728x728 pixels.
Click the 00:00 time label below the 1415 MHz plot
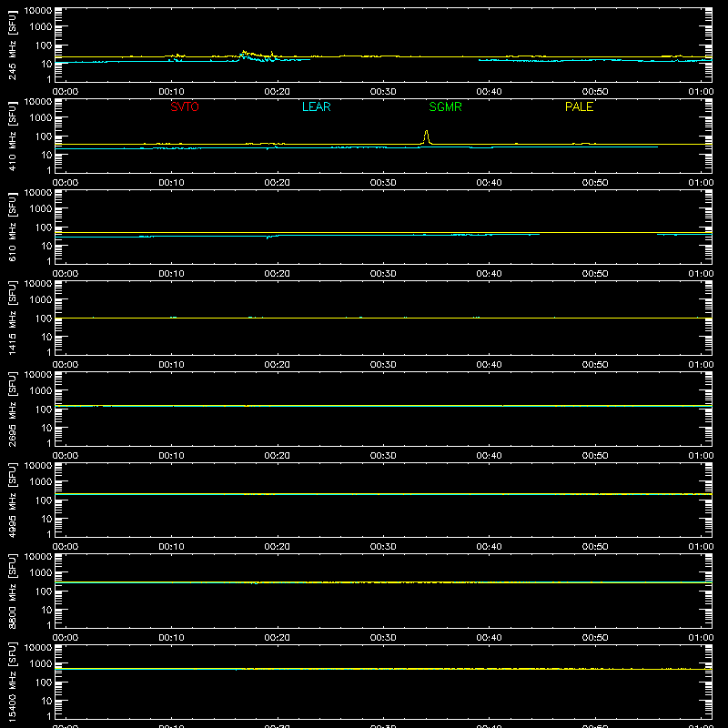coord(66,365)
